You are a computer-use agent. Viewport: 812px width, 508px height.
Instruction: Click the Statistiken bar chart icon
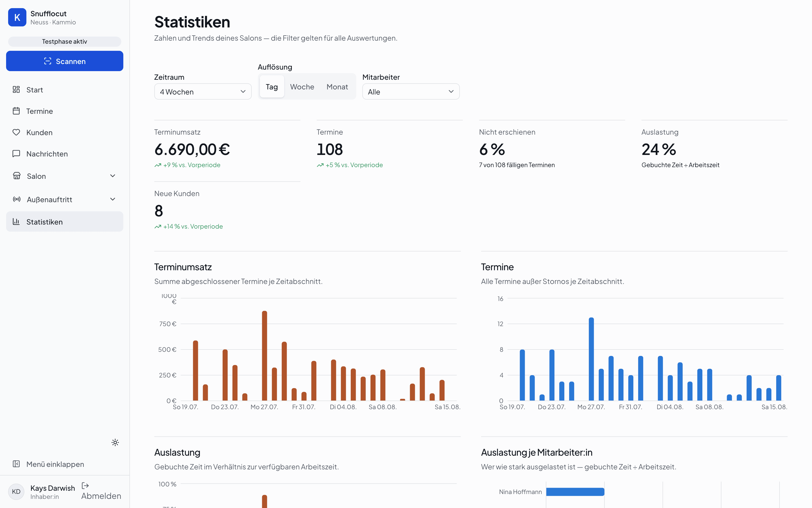tap(16, 221)
